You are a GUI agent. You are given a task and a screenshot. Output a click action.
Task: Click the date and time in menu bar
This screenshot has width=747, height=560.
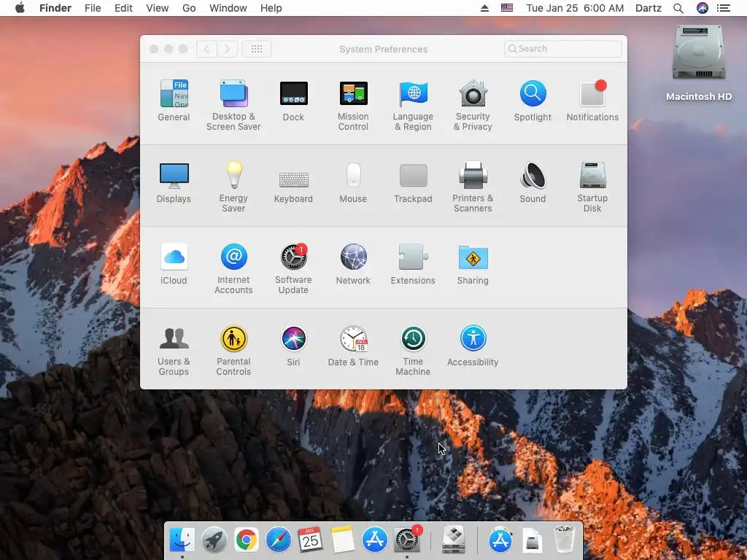575,8
